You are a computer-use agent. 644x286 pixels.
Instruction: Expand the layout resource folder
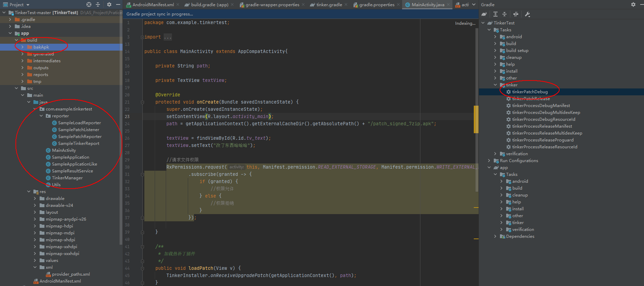coord(35,212)
